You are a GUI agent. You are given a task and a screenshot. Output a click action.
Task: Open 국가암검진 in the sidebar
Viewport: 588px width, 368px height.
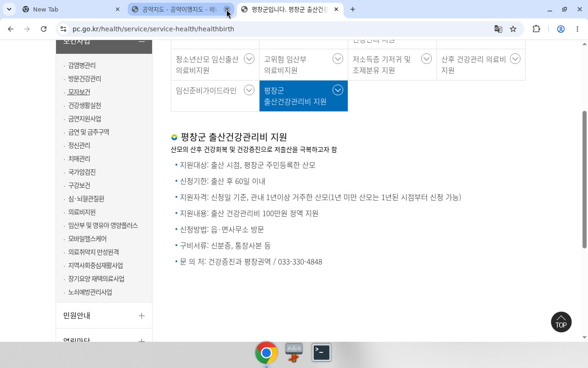click(x=82, y=172)
